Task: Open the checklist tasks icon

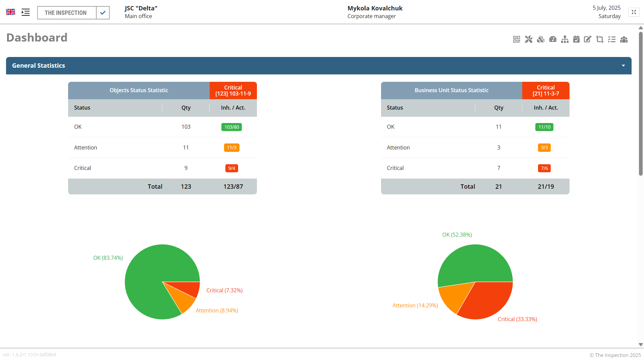Action: 611,39
